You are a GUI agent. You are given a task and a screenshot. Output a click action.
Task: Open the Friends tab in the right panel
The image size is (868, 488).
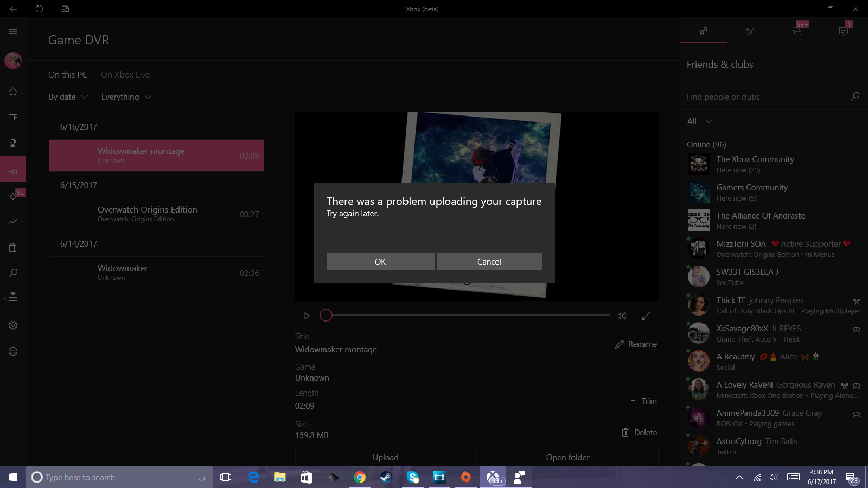pyautogui.click(x=704, y=31)
